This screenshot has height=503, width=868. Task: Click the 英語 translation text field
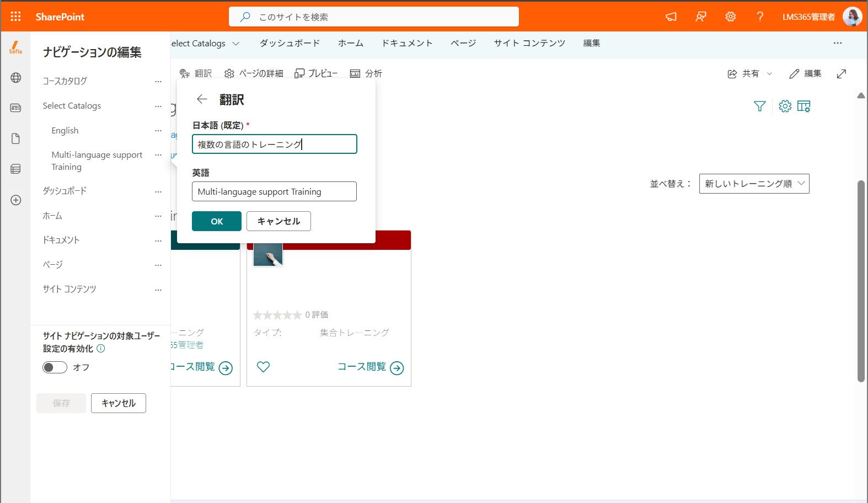coord(274,191)
